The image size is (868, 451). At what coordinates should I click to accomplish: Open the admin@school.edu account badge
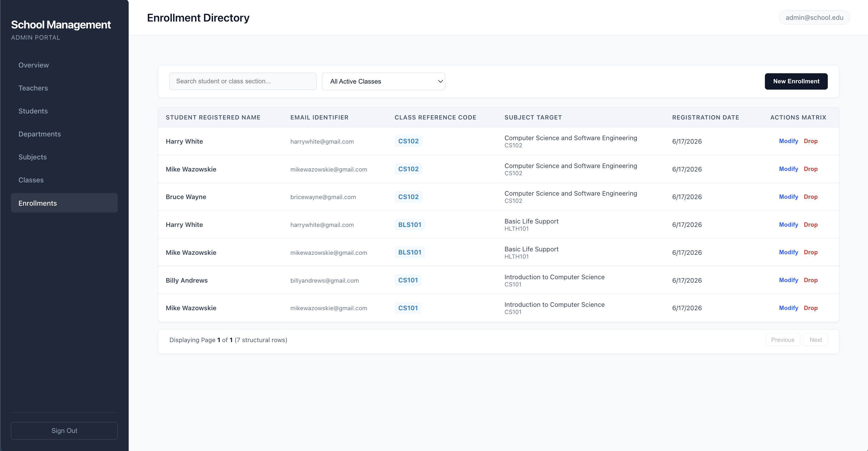[x=814, y=18]
